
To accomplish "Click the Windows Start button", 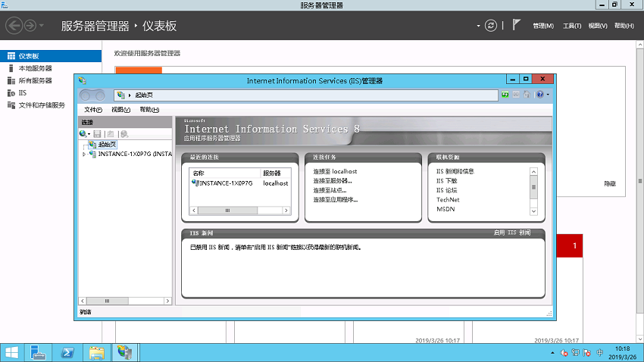I will point(12,353).
